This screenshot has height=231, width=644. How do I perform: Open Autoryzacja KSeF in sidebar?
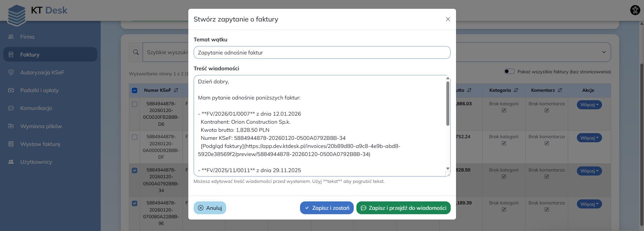(42, 72)
